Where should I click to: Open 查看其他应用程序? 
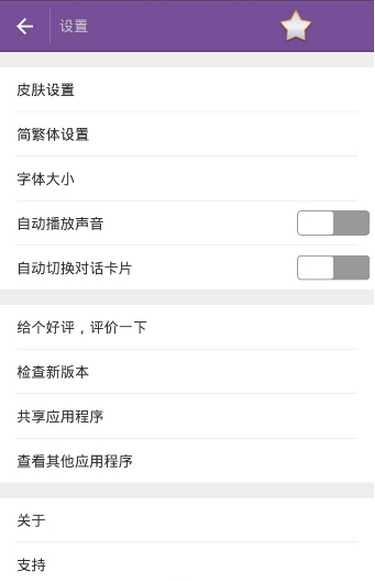tap(187, 461)
